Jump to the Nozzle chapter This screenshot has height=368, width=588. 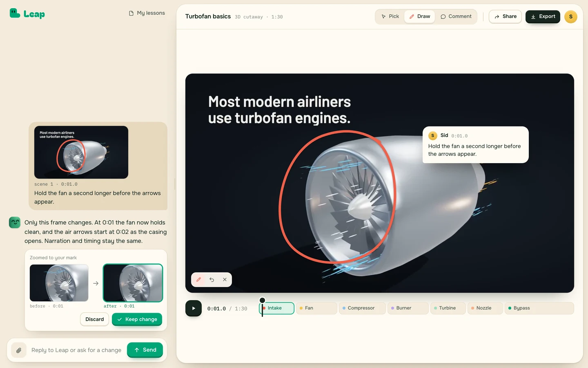click(x=485, y=308)
